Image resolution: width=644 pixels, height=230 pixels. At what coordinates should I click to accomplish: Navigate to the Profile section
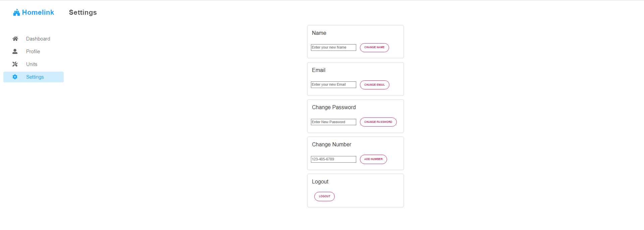[33, 51]
